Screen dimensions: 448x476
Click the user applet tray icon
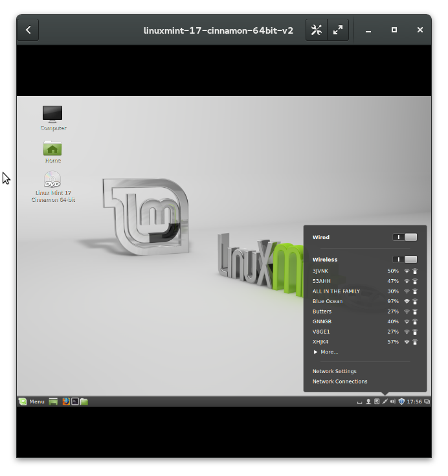pyautogui.click(x=368, y=402)
